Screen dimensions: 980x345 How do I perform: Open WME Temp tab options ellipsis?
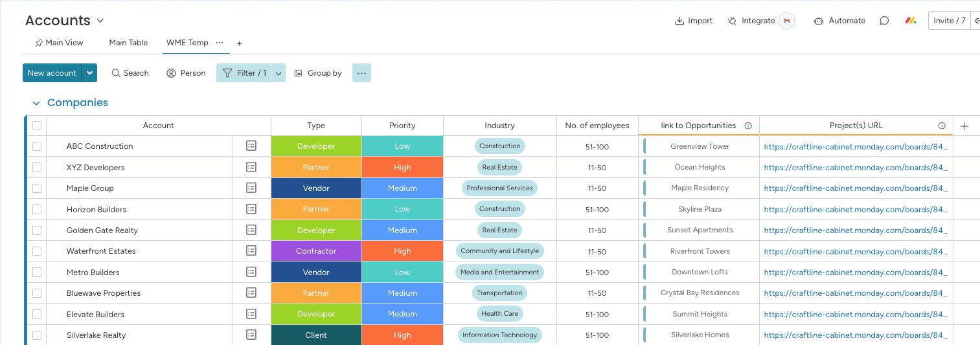tap(220, 43)
